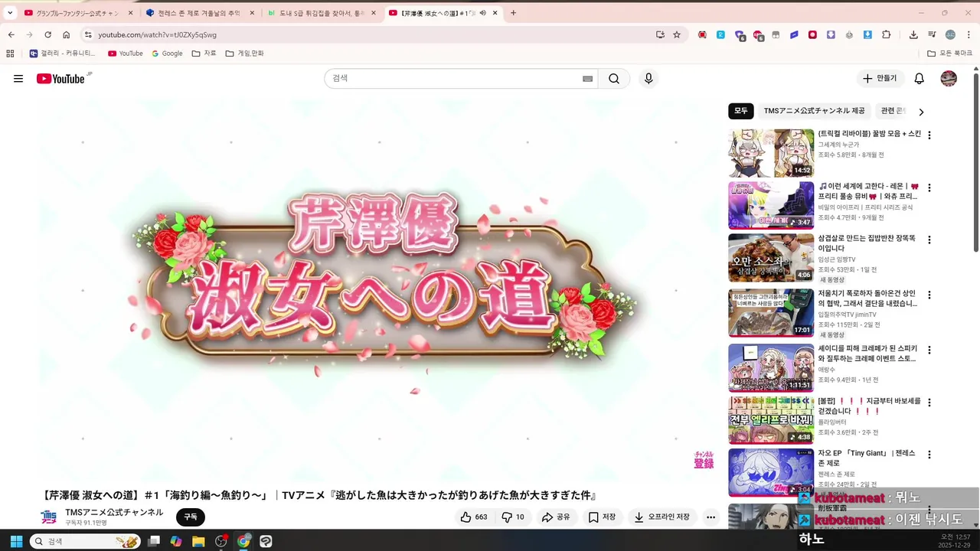
Task: Open the Chrome three-dot menu
Action: 969,34
